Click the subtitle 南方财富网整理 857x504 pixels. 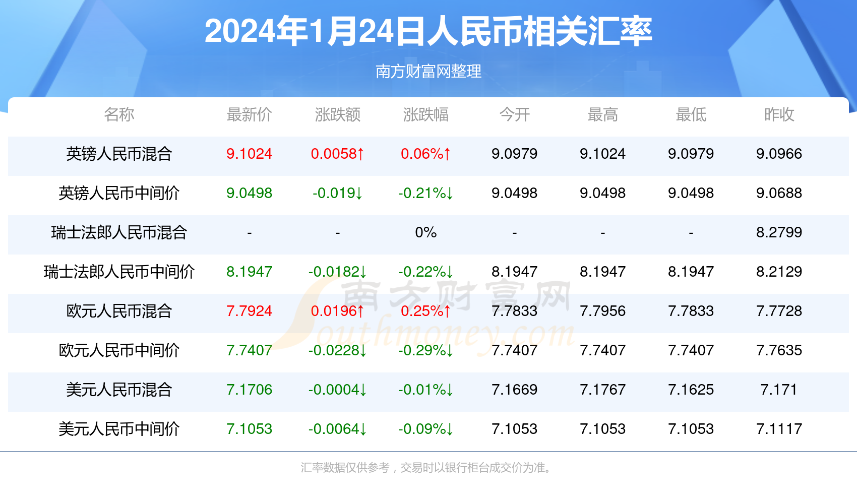428,71
